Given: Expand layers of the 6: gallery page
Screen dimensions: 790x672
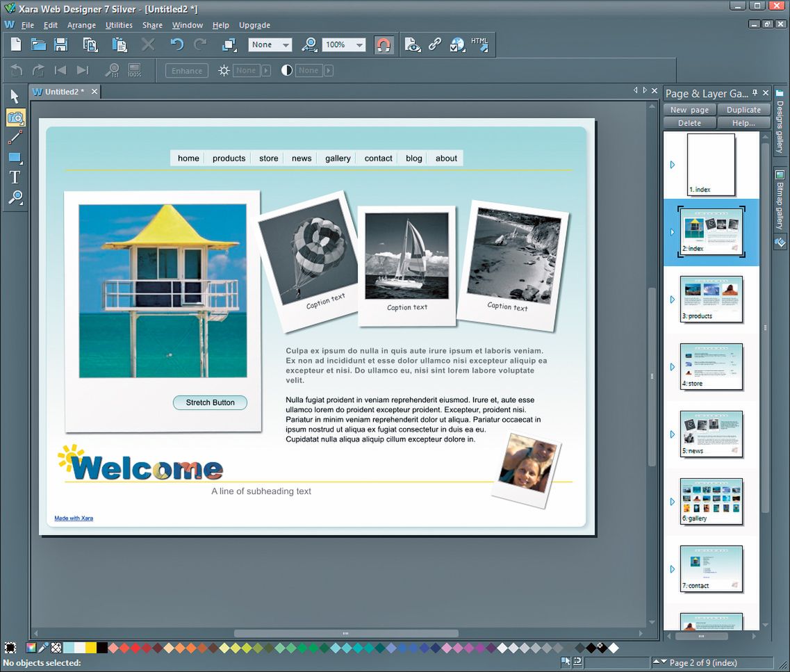Looking at the screenshot, I should tap(673, 502).
